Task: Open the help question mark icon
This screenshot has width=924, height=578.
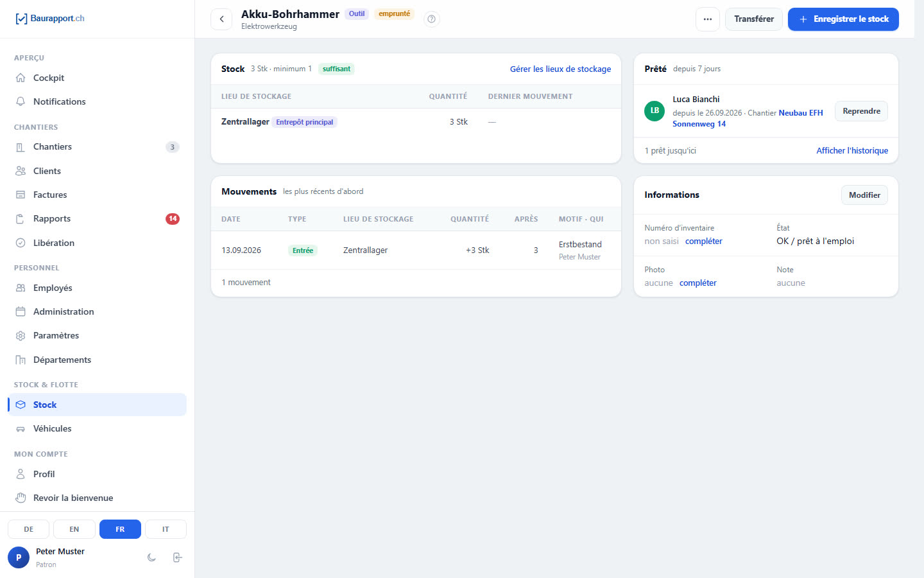Action: tap(432, 19)
